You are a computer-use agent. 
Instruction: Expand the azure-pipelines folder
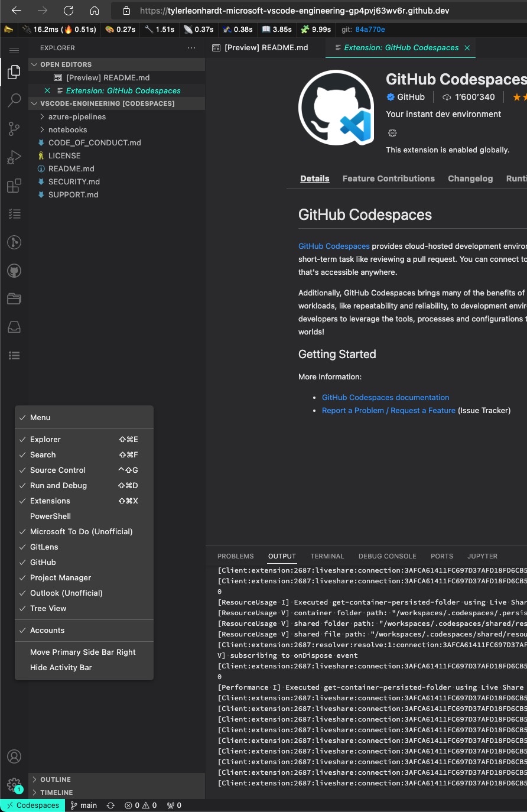coord(77,116)
